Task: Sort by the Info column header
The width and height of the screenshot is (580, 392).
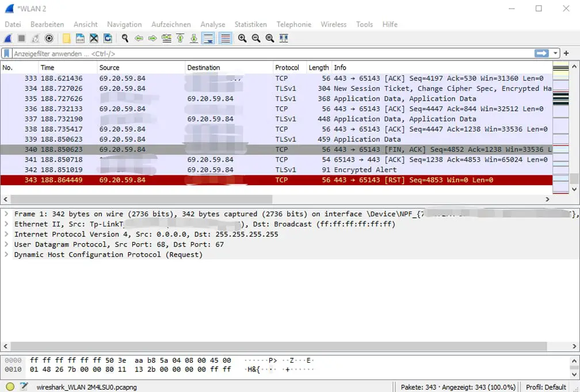Action: (x=442, y=68)
